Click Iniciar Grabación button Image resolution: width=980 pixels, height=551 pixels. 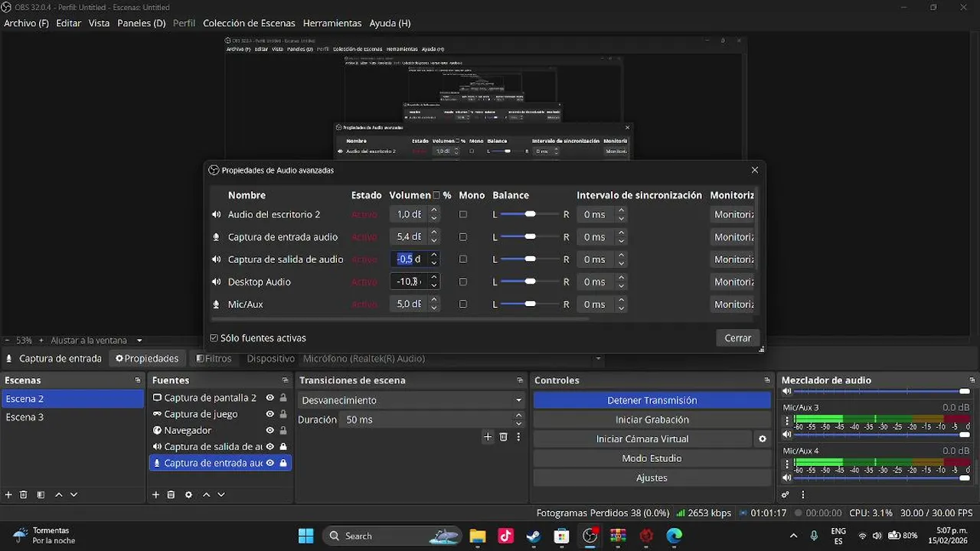coord(652,419)
